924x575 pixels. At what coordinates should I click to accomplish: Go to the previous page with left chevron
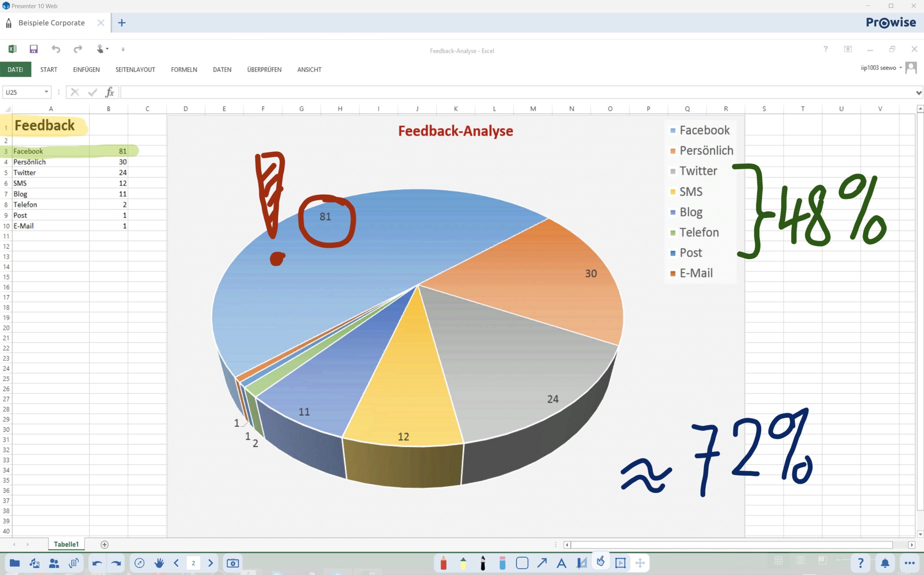click(x=176, y=563)
